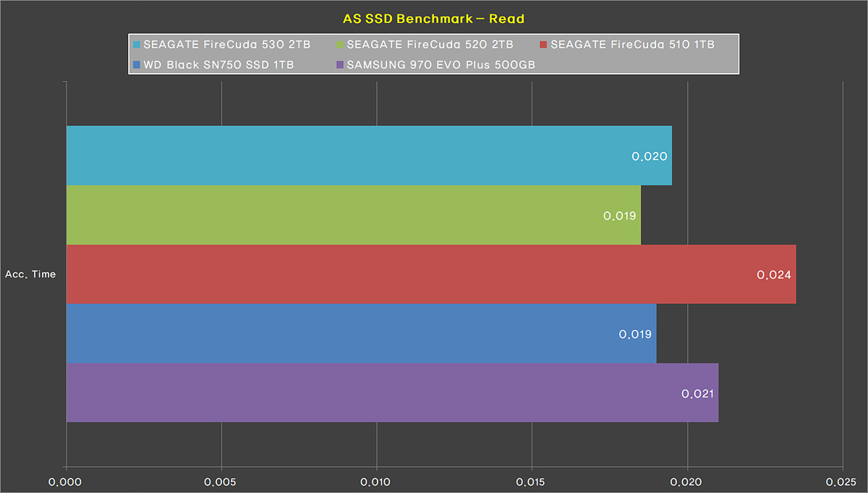
Task: Click the SEAGATE FireCuda 530 legend color swatch
Action: [137, 45]
